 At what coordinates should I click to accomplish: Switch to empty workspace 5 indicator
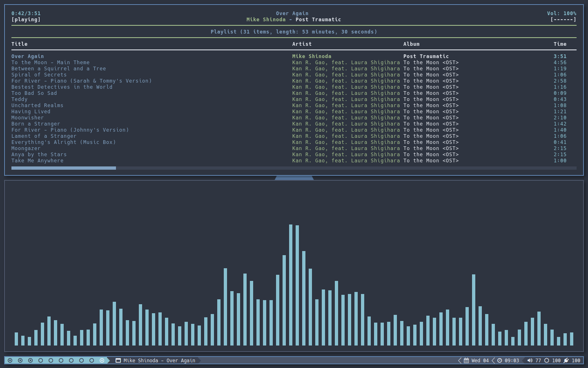[51, 361]
